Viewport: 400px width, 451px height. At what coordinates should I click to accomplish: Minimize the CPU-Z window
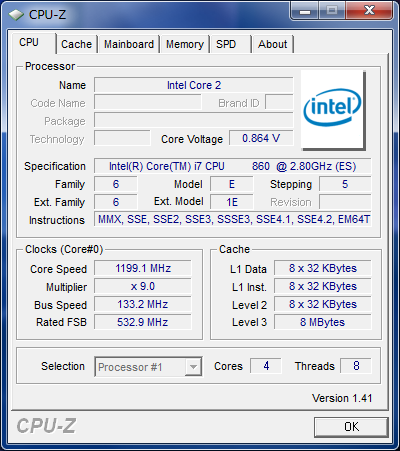point(305,11)
